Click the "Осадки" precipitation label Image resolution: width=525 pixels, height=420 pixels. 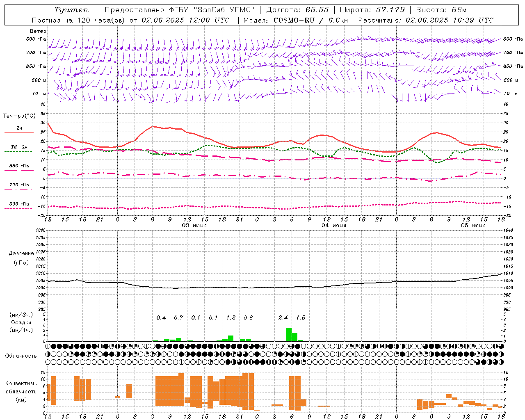[21, 322]
